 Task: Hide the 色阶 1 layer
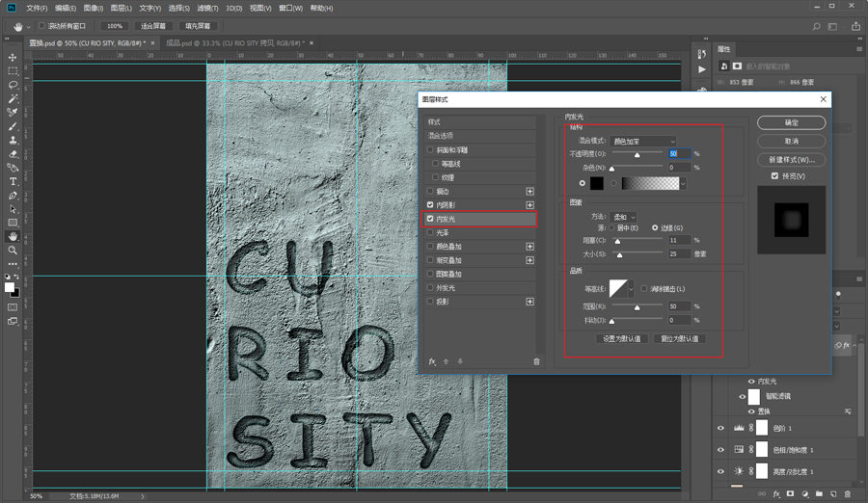720,428
